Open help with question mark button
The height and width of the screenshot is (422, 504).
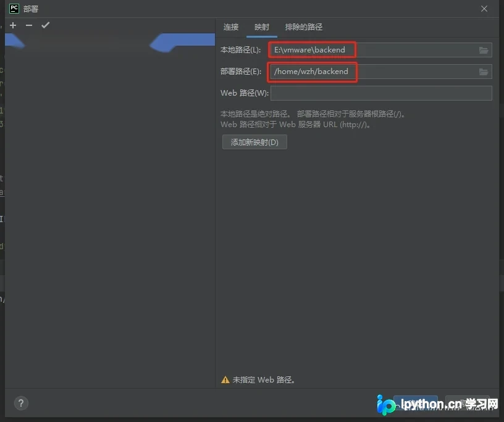[21, 403]
